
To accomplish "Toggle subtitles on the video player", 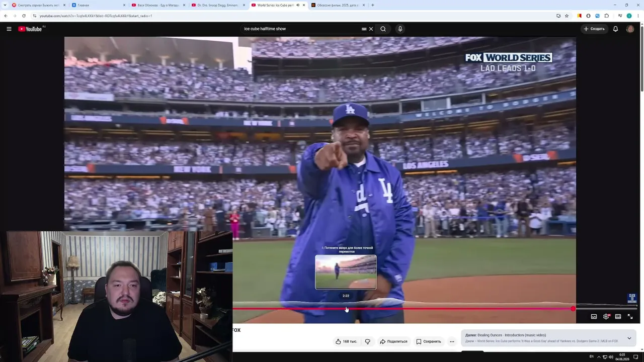I will pyautogui.click(x=594, y=317).
